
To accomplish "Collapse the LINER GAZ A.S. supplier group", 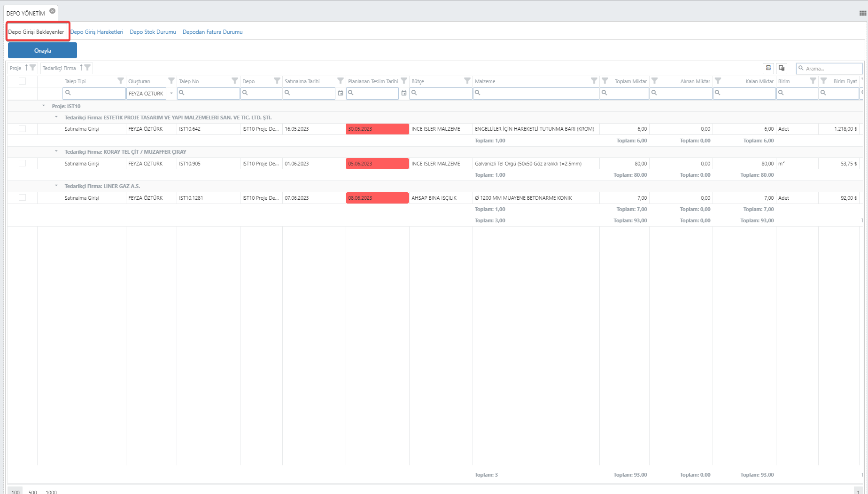I will tap(56, 186).
